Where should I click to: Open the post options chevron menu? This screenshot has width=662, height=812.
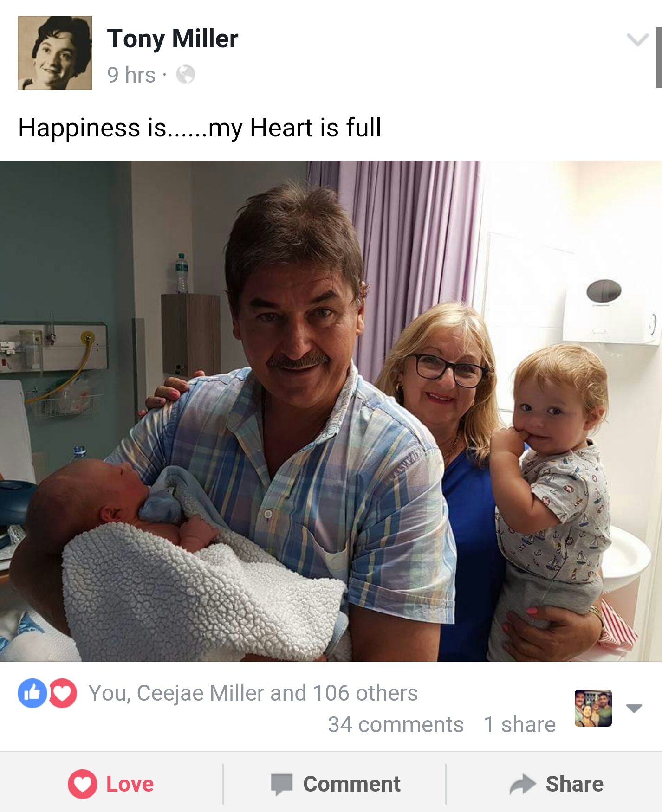click(637, 40)
